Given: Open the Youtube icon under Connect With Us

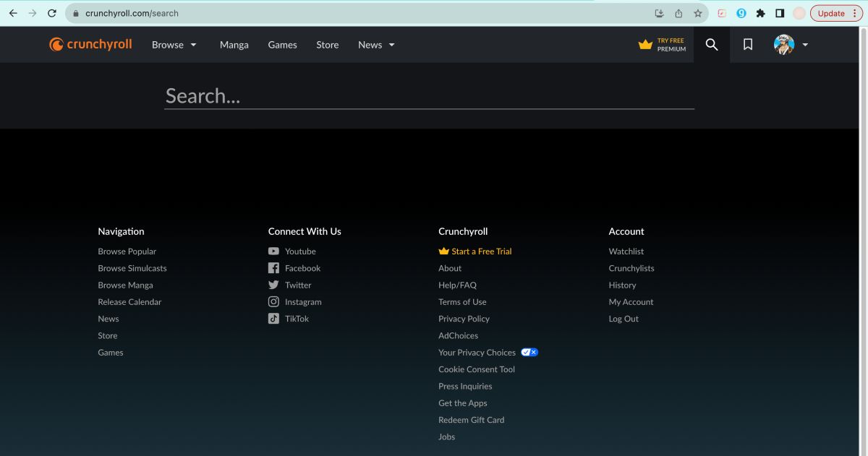Looking at the screenshot, I should [273, 251].
